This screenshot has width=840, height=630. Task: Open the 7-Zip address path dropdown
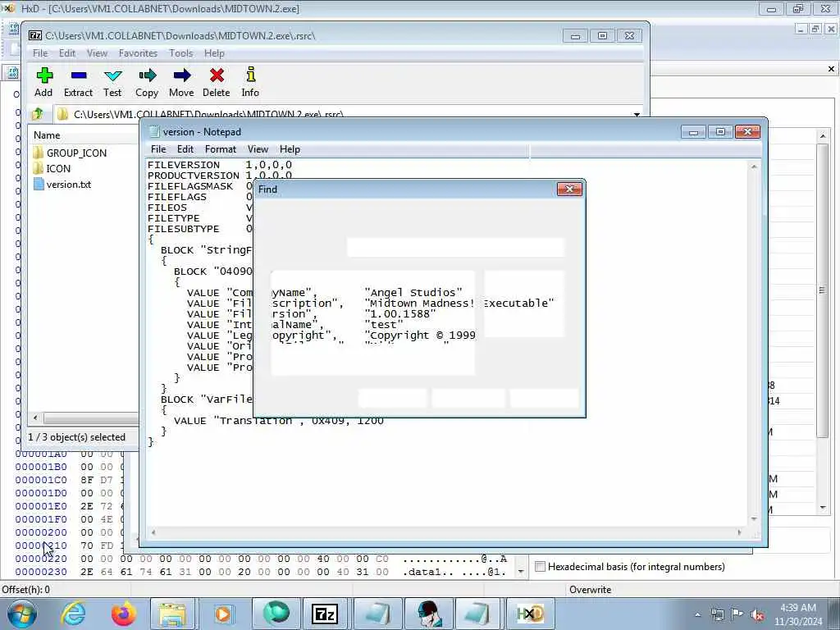(637, 115)
